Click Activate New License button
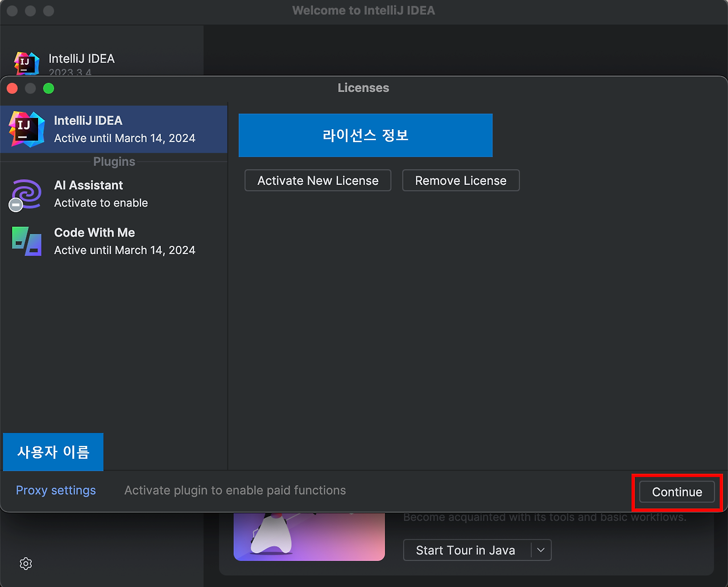The width and height of the screenshot is (728, 587). tap(318, 180)
